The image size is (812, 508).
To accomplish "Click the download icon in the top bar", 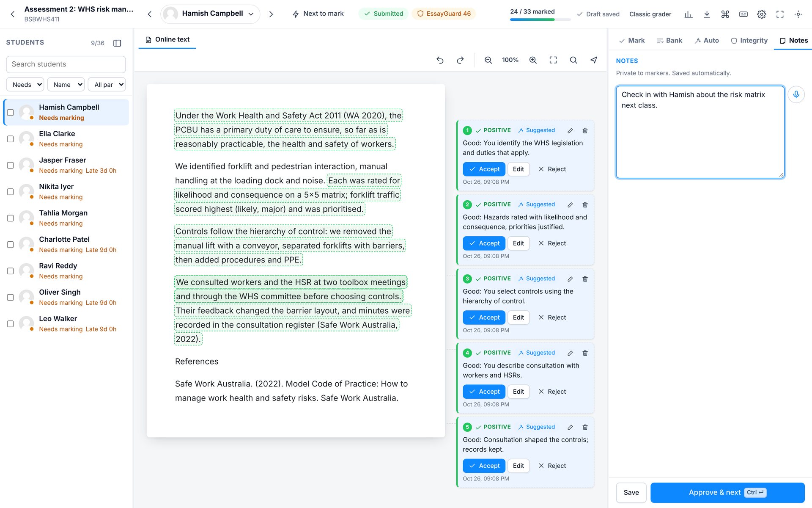I will (707, 14).
